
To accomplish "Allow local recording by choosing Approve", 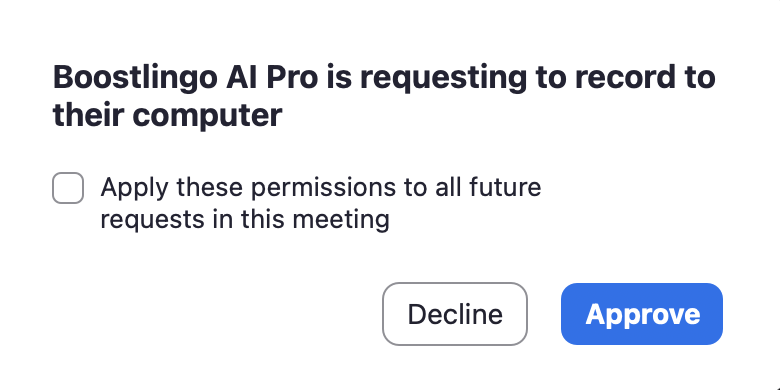I will point(642,314).
